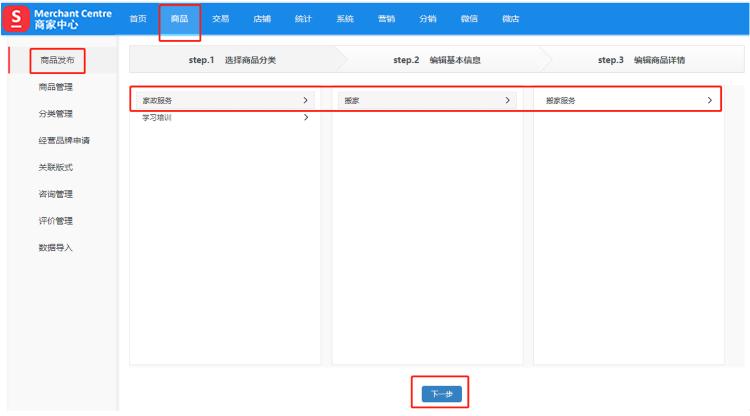The height and width of the screenshot is (416, 750).
Task: Switch to the 商品 top navigation tab
Action: [x=179, y=19]
